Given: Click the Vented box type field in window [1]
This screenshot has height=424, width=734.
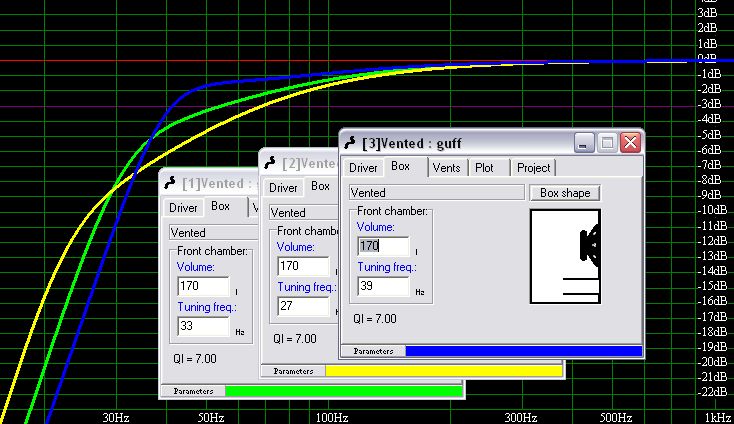Looking at the screenshot, I should click(x=214, y=233).
